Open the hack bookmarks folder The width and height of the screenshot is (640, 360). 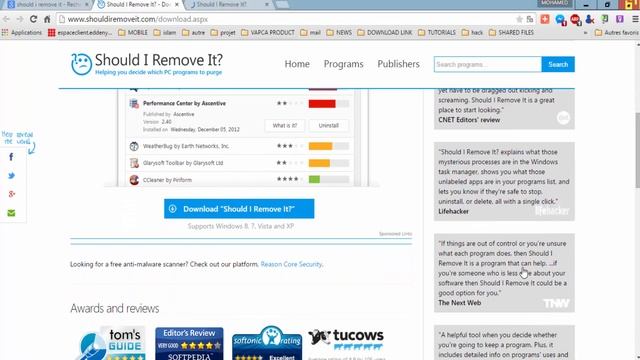click(x=472, y=33)
